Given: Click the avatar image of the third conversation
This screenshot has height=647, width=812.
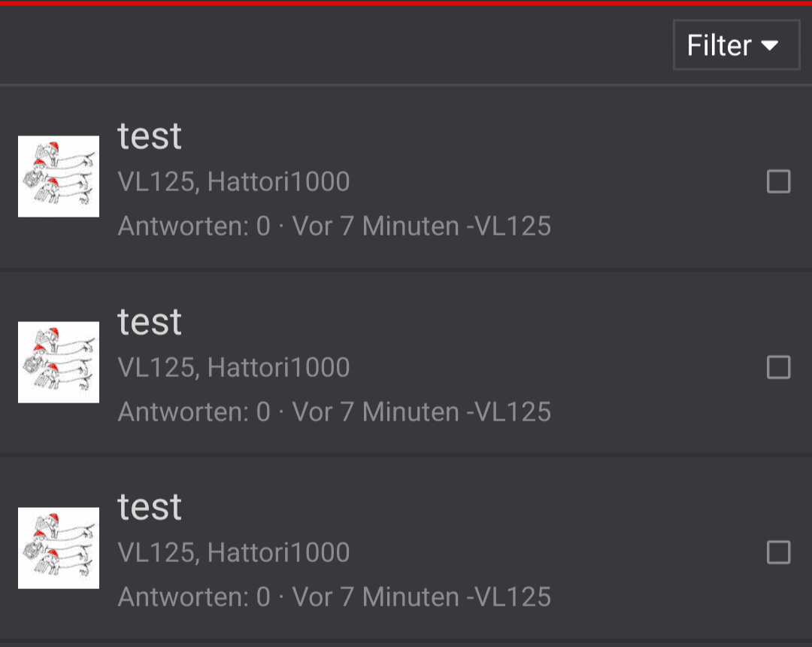Looking at the screenshot, I should coord(59,548).
